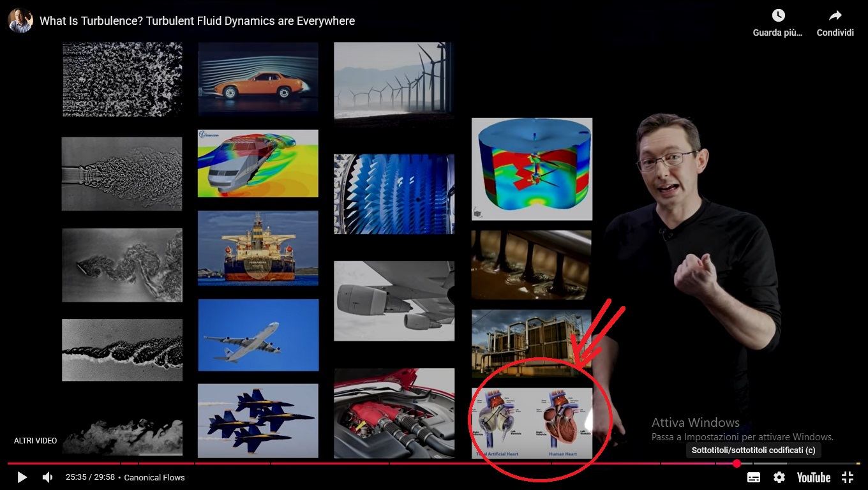Click the 'Condividi' text label

(x=835, y=33)
